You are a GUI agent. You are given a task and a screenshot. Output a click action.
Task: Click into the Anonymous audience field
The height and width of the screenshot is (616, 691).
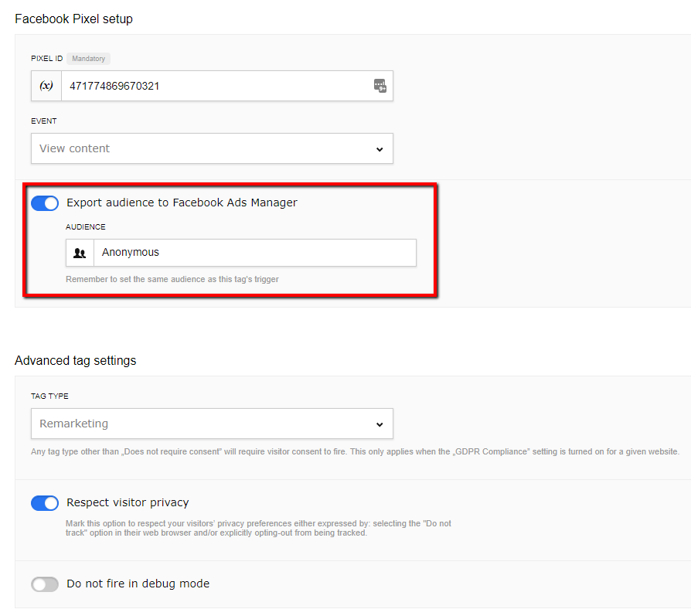pos(254,253)
